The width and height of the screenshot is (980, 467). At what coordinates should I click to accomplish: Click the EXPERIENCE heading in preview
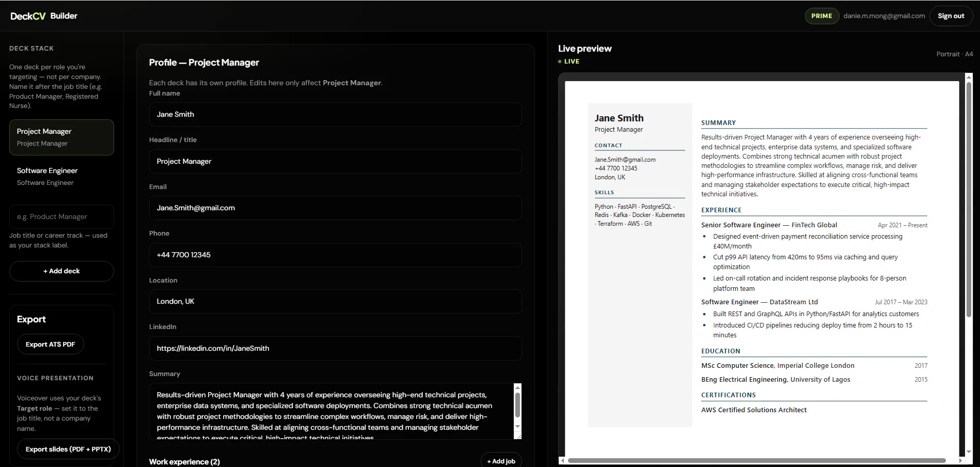[721, 210]
